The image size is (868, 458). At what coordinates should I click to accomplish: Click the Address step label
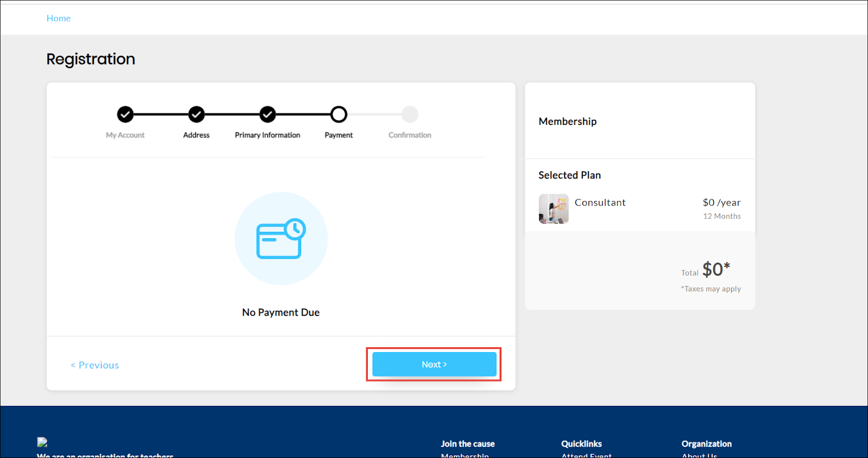196,135
